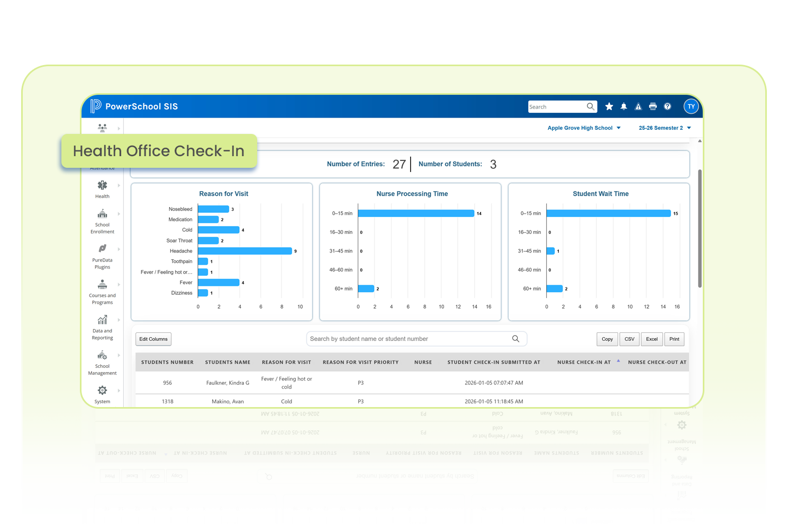788x532 pixels.
Task: Click the CSV export button
Action: tap(629, 339)
